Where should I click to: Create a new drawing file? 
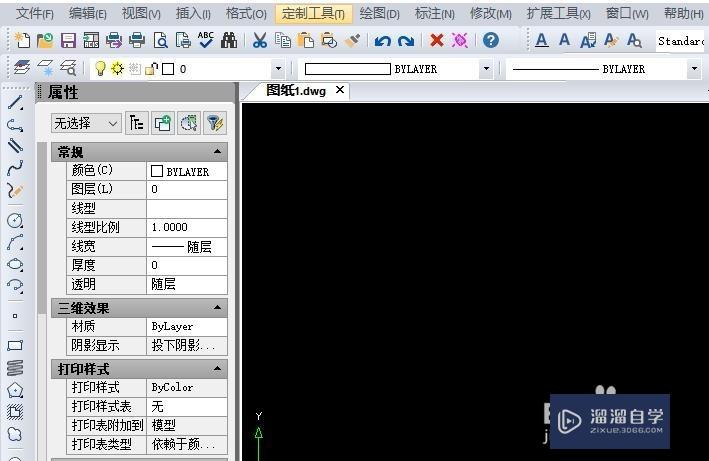coord(22,41)
